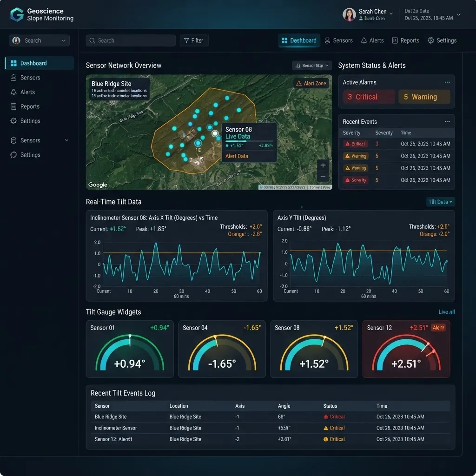Click the 'Sensor 12: Alert1' log entry
The image size is (476, 476).
click(113, 439)
